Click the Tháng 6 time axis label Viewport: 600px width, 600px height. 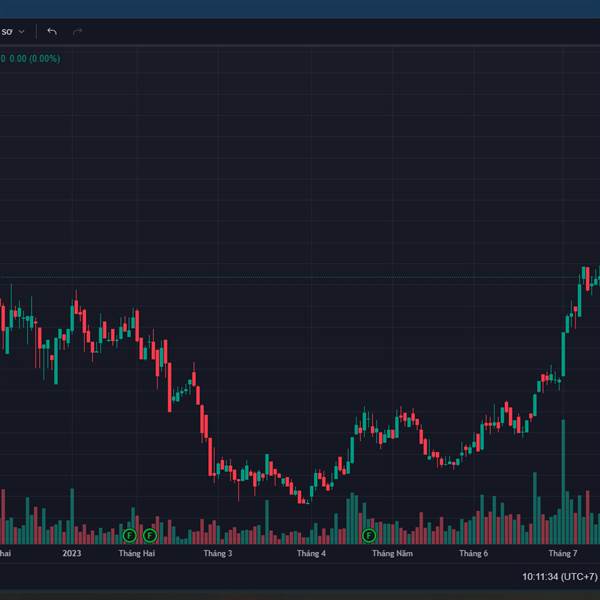(473, 553)
